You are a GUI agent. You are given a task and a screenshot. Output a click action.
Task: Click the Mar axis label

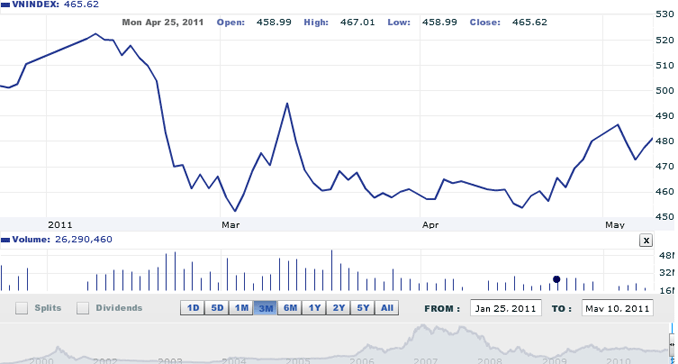tap(230, 225)
